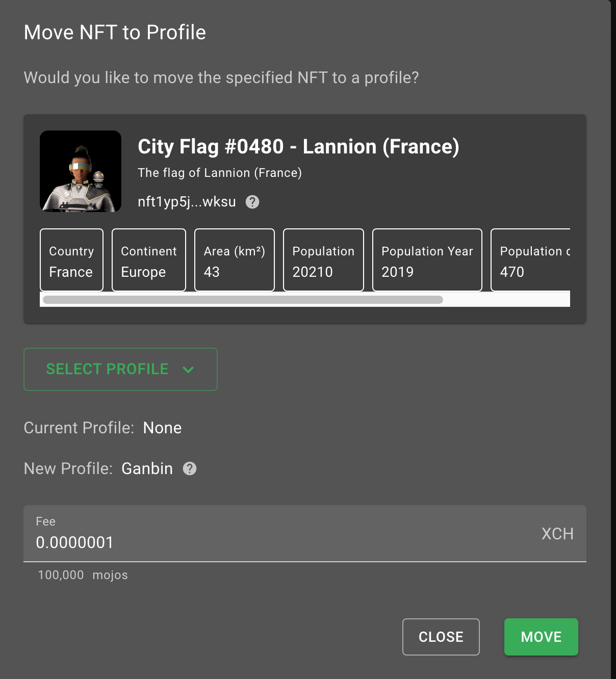Click the City Flag #0480 title
Viewport: 616px width, 679px height.
298,147
